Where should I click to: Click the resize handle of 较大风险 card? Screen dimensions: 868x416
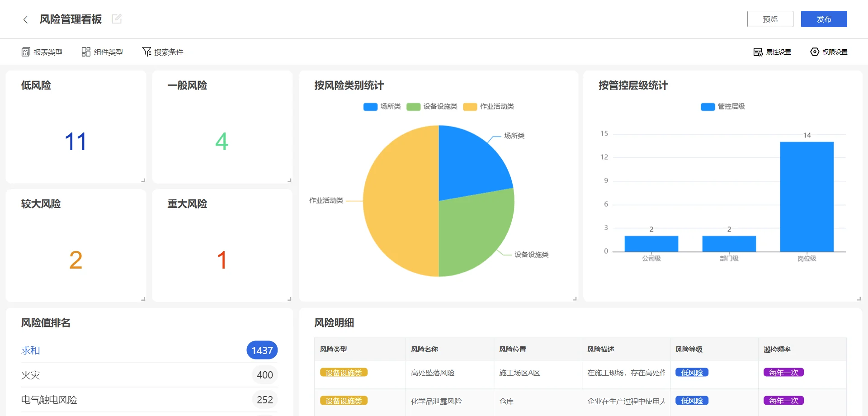pos(143,298)
